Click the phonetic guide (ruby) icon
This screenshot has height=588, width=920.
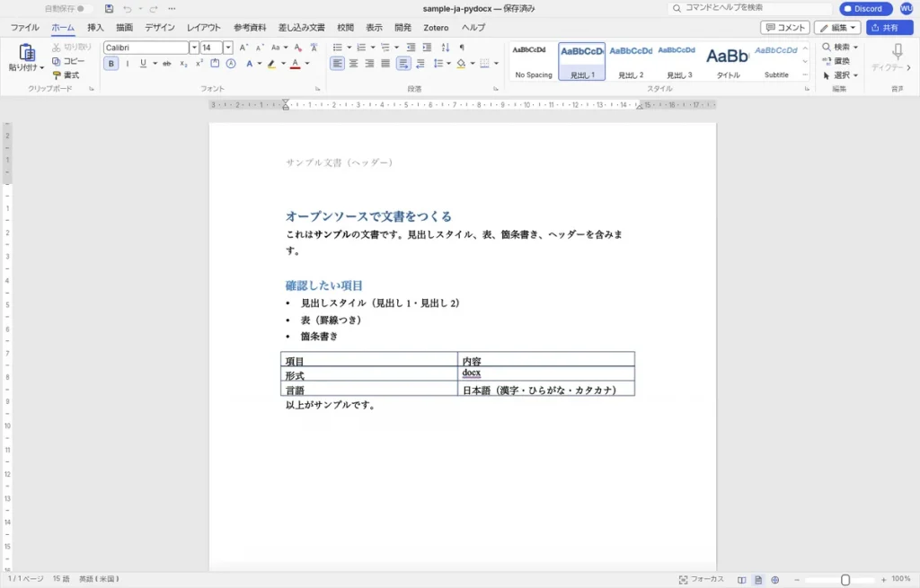tap(314, 48)
